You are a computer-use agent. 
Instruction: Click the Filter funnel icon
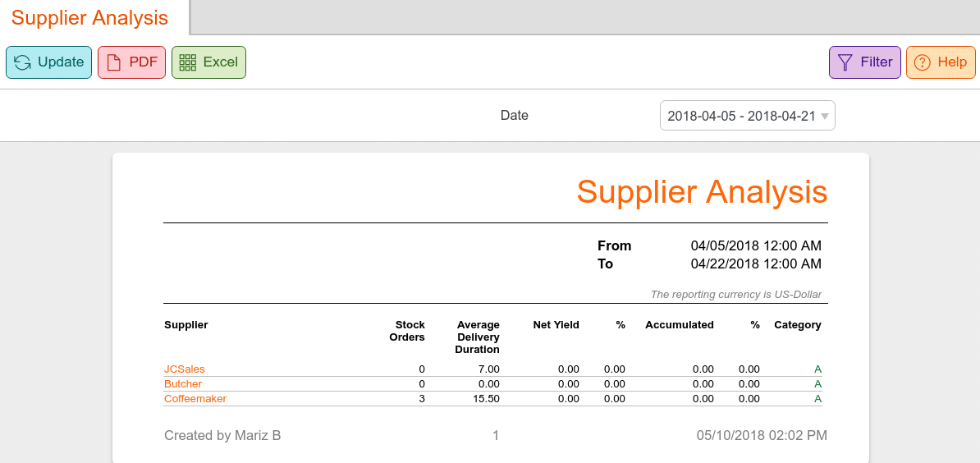click(x=845, y=62)
